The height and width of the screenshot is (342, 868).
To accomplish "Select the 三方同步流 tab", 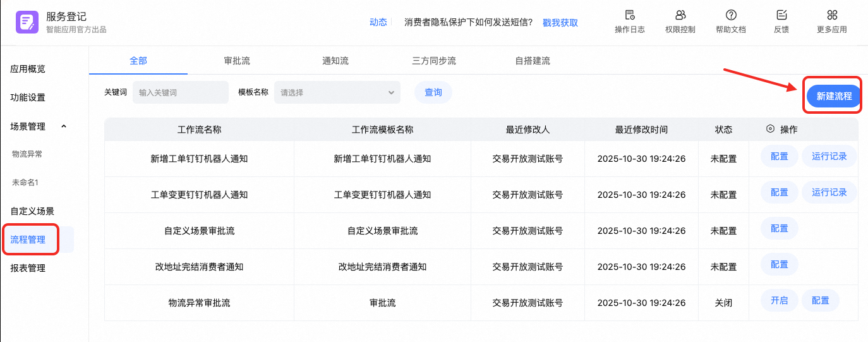I will click(434, 61).
